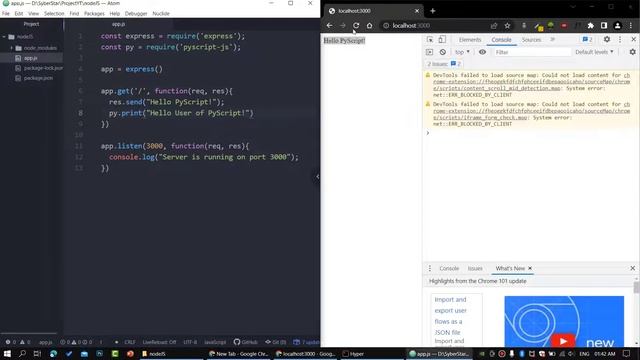The image size is (640, 360).
Task: Open Atom Edit menu
Action: (19, 13)
